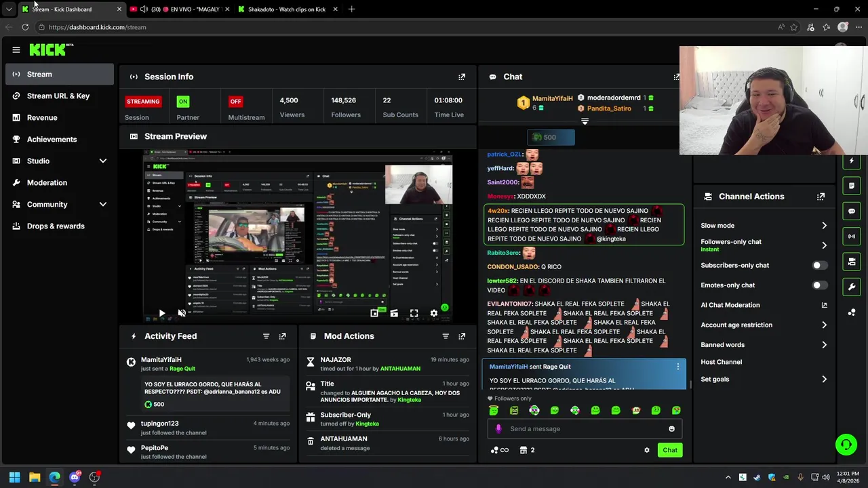Image resolution: width=868 pixels, height=488 pixels.
Task: Toggle the lightning Activity Feed sidebar widget
Action: [852, 161]
